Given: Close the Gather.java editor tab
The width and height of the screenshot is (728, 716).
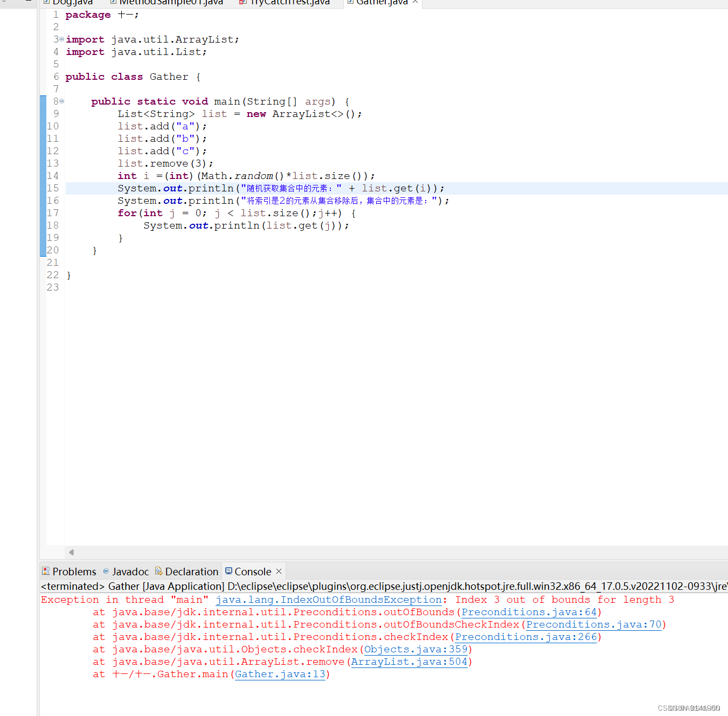Looking at the screenshot, I should coord(415,2).
